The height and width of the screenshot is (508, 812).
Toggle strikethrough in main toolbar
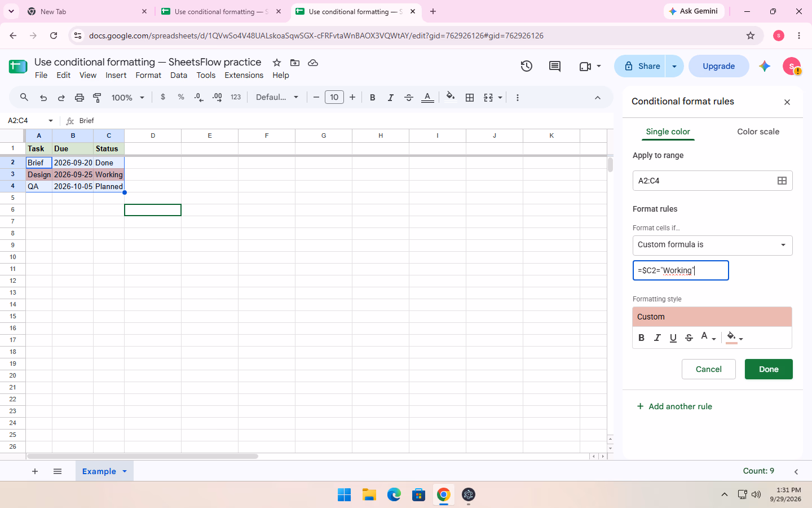(409, 98)
